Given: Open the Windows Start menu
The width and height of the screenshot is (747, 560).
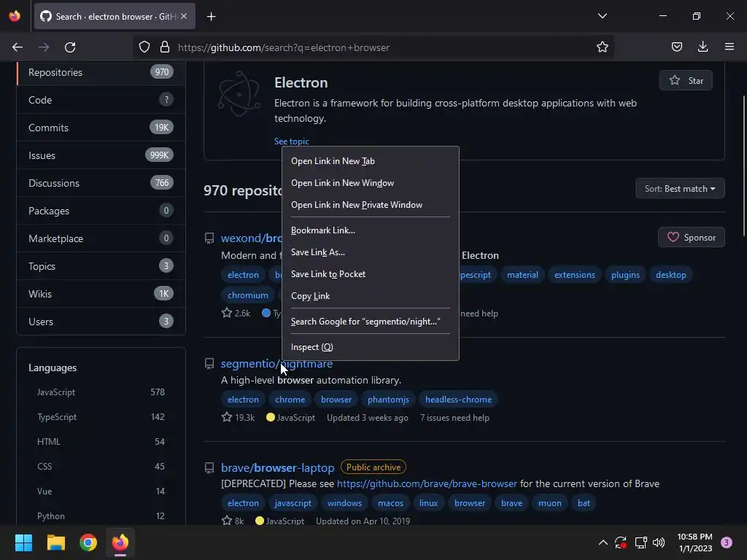Looking at the screenshot, I should coord(23,542).
